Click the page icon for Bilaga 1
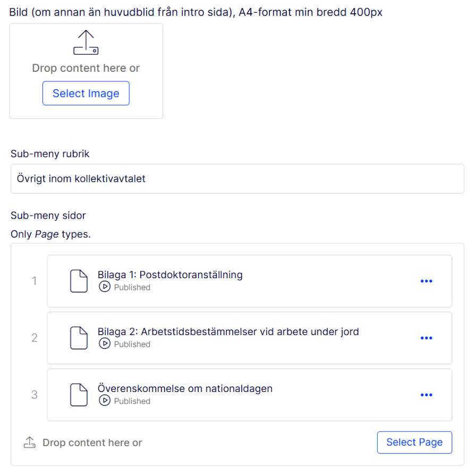The width and height of the screenshot is (474, 476). tap(79, 281)
